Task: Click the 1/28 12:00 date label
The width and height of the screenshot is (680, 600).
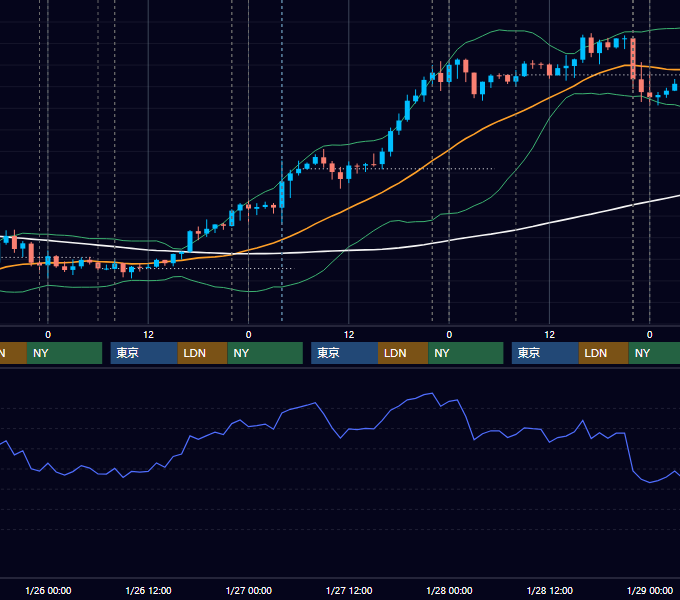Action: (549, 590)
